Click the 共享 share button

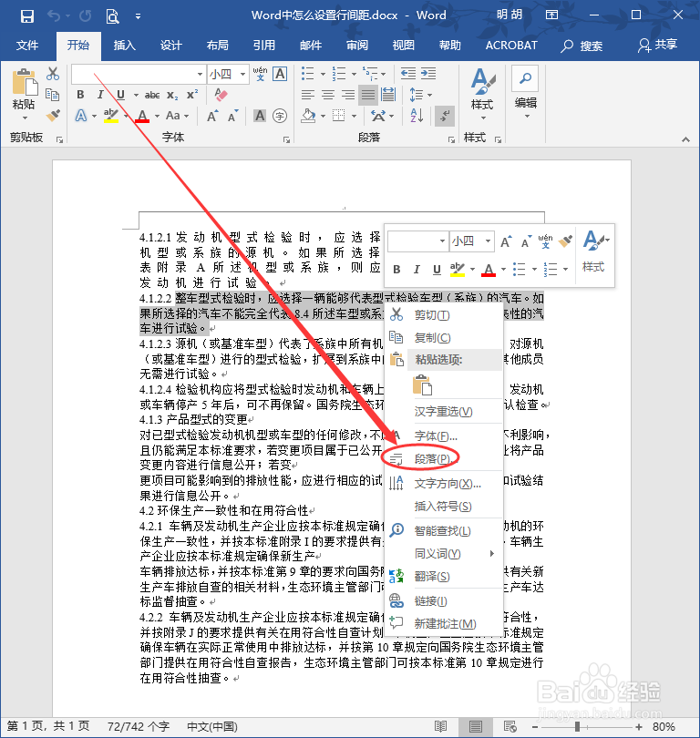click(x=658, y=46)
